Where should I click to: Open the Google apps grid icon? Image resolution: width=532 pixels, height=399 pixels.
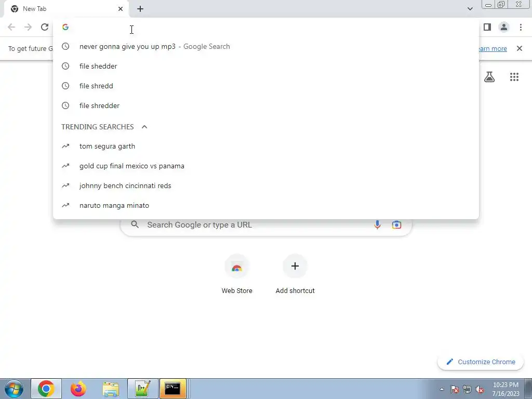coord(514,77)
